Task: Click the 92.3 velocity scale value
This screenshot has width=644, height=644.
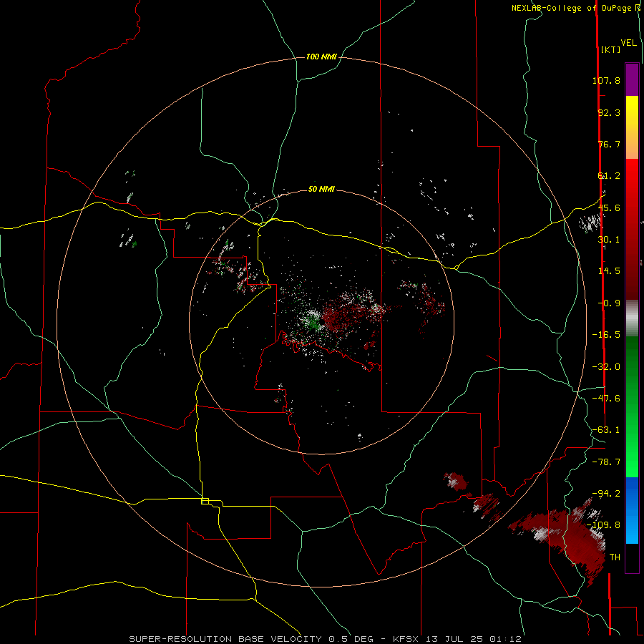Action: tap(609, 112)
